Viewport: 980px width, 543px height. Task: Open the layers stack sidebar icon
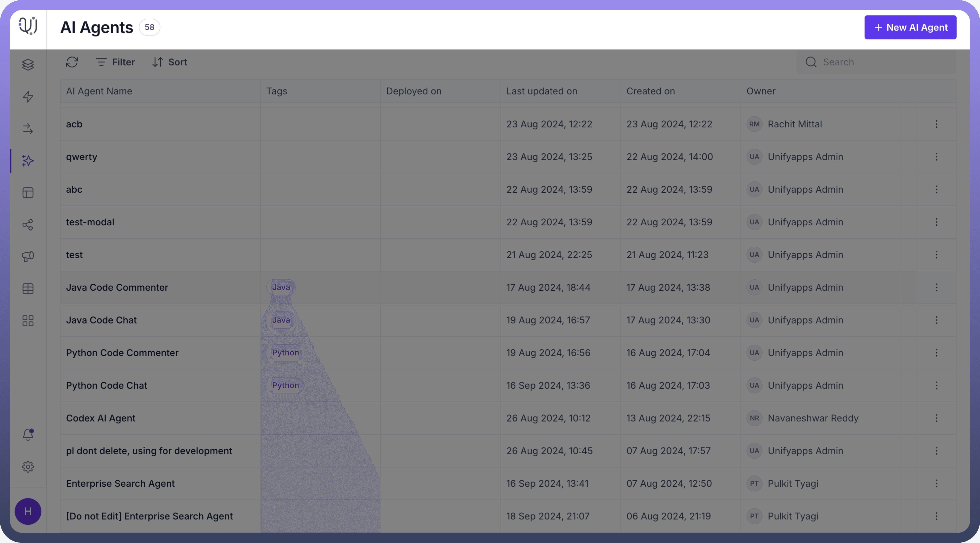click(x=28, y=65)
